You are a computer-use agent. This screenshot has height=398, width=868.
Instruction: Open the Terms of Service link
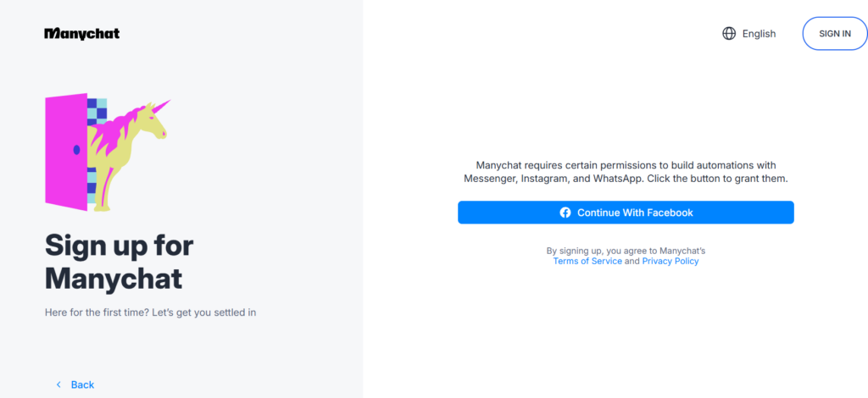[x=587, y=262]
